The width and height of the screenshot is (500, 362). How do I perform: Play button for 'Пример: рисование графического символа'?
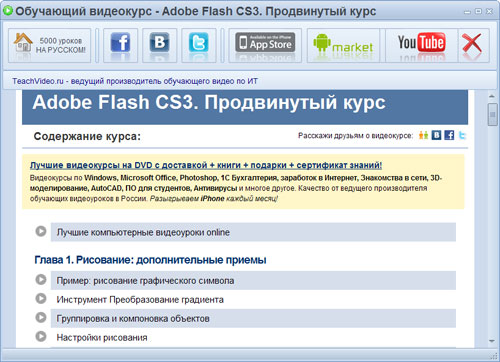[x=41, y=279]
